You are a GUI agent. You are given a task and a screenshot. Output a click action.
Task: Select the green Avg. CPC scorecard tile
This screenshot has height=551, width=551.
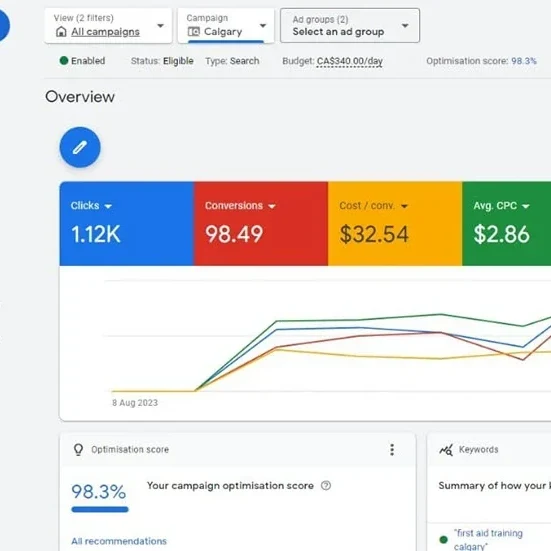pos(507,223)
